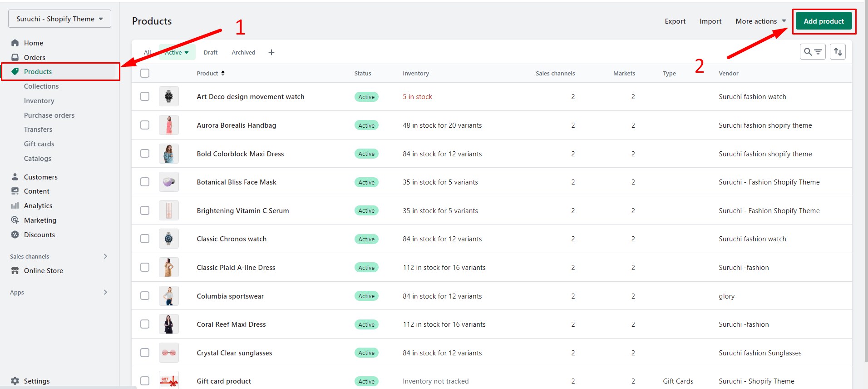Screen dimensions: 868x389
Task: Open Inventory in the sidebar
Action: click(x=39, y=100)
